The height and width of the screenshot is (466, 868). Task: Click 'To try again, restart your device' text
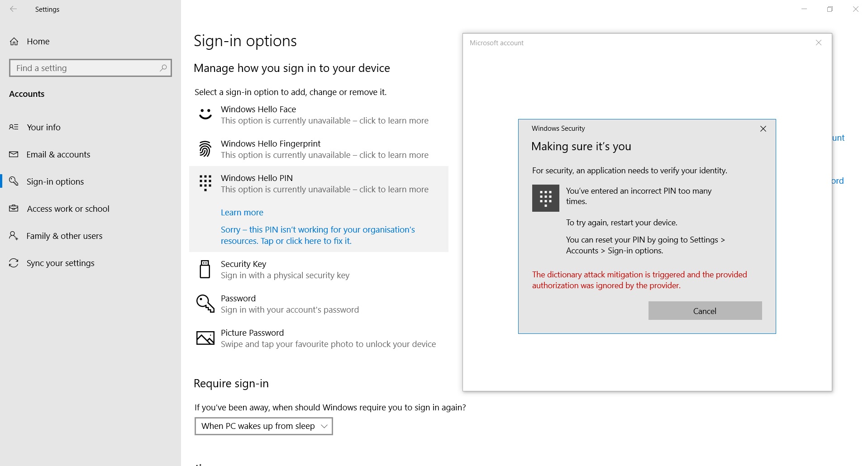[622, 223]
